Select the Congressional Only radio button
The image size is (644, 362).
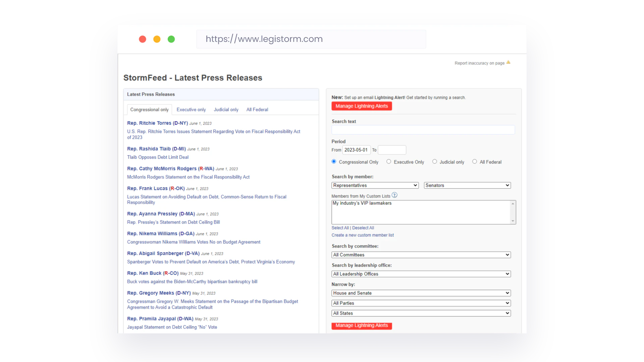coord(334,161)
